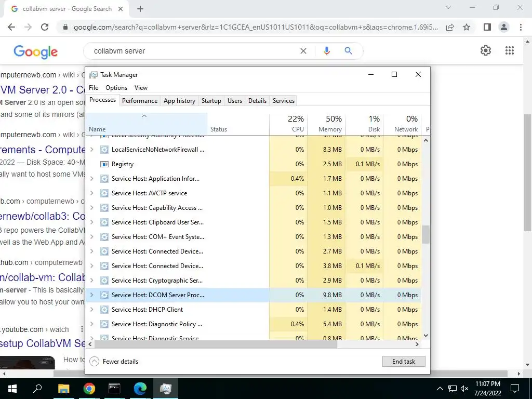Screen dimensions: 532x399
Task: Click the Google logo
Action: pyautogui.click(x=36, y=51)
